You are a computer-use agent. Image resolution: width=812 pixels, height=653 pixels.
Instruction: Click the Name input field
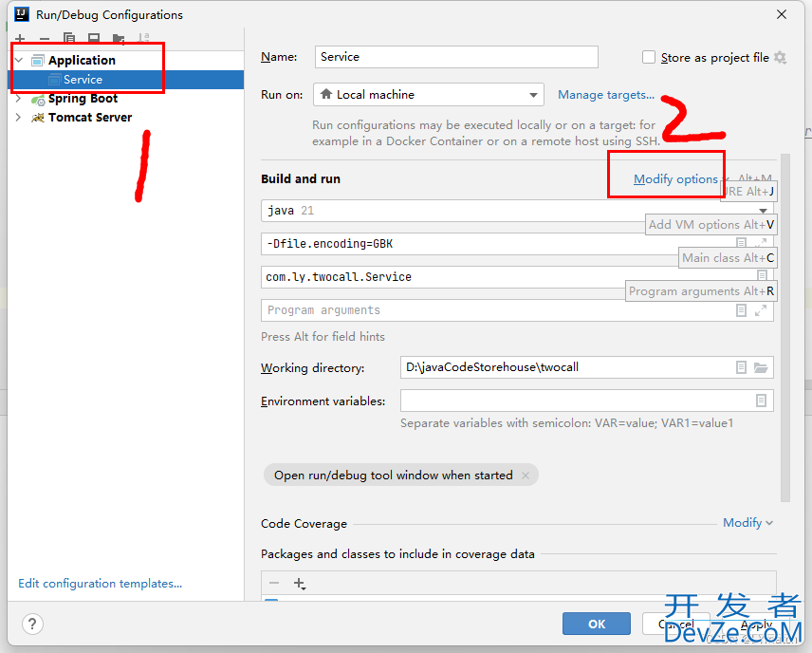click(456, 57)
